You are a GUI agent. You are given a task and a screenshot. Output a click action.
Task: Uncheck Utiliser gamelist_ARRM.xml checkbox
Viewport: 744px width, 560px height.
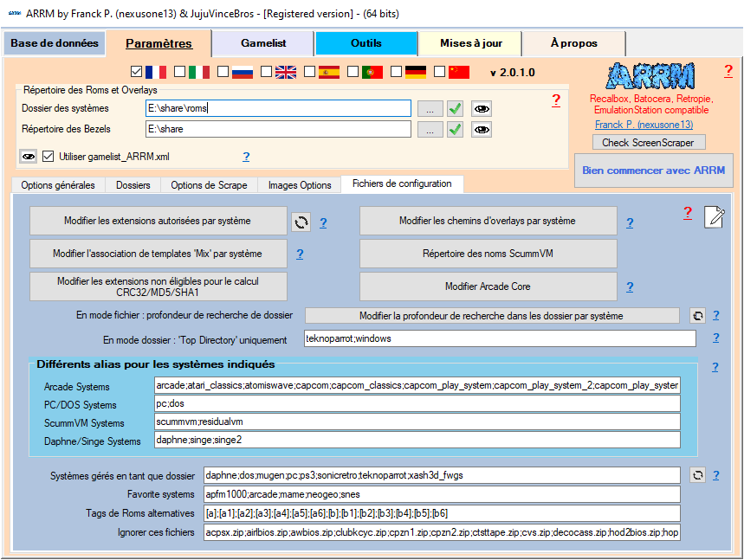49,157
